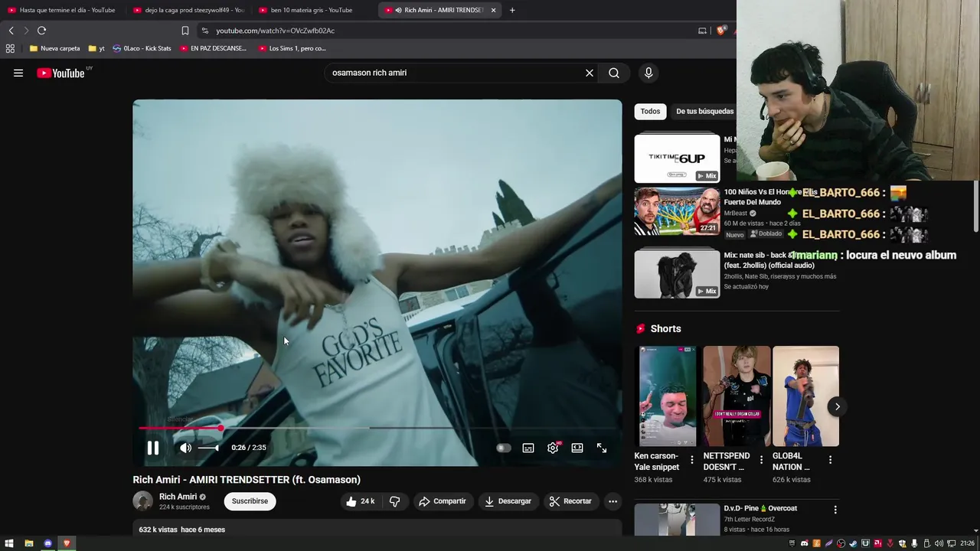
Task: Toggle subtitles in the video player
Action: (528, 448)
